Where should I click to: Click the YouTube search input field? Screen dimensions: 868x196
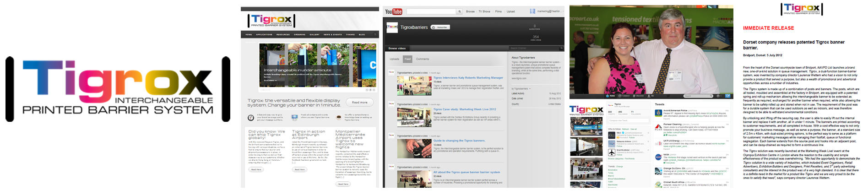(x=431, y=11)
